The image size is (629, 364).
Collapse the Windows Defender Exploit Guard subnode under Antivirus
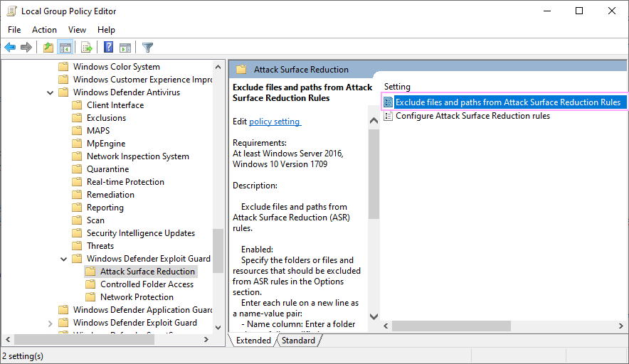63,259
